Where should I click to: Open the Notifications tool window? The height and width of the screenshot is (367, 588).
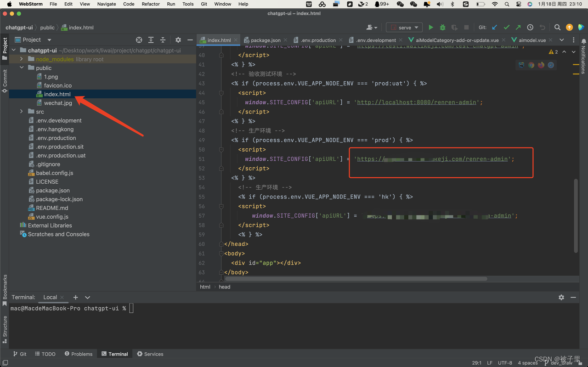pyautogui.click(x=583, y=56)
